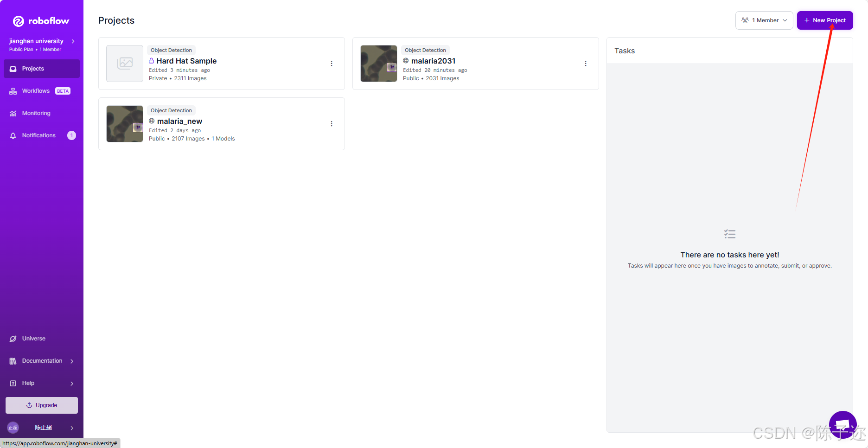Click the members people icon
This screenshot has height=448, width=868.
coord(745,20)
